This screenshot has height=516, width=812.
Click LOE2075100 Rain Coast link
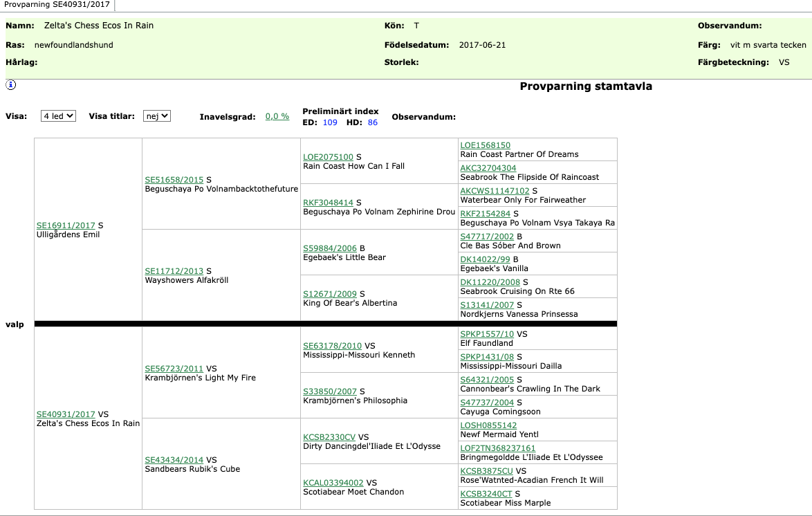pos(328,157)
